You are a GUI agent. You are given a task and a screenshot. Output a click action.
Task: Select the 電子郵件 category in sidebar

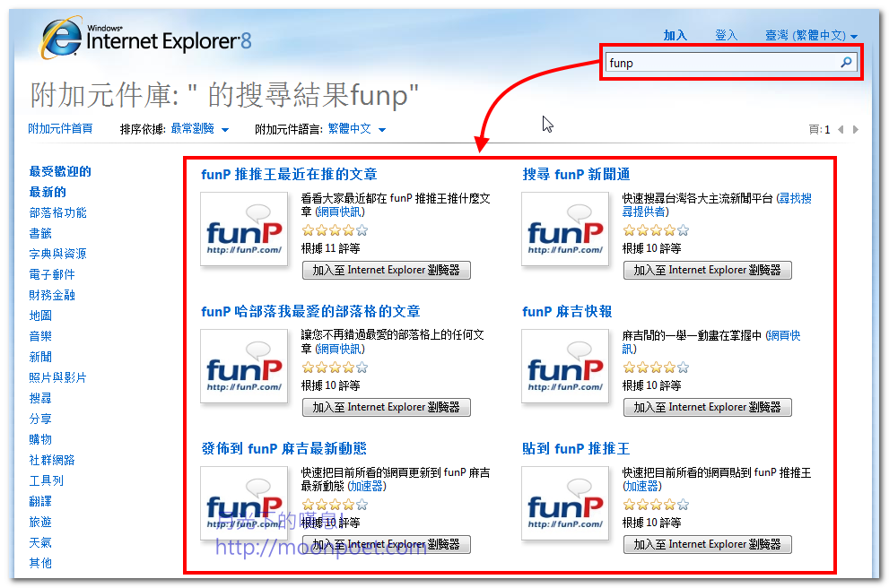tap(52, 274)
